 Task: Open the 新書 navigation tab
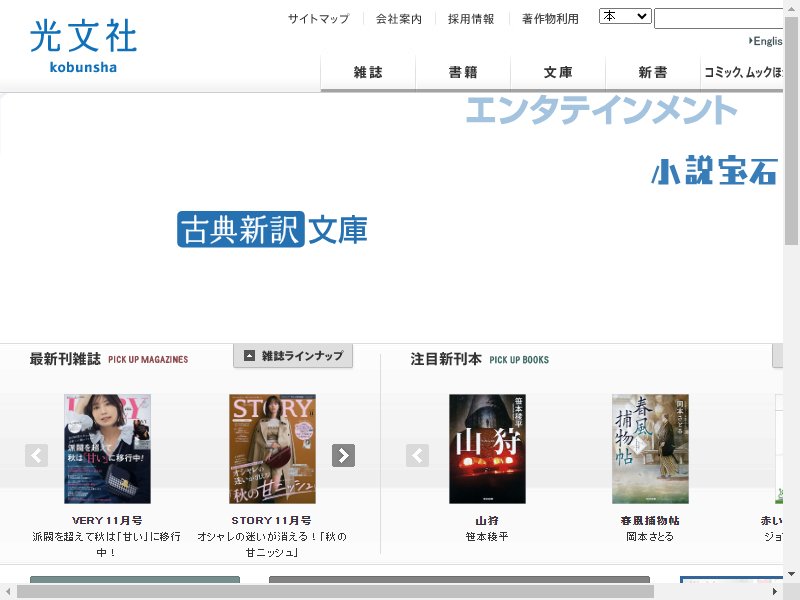653,72
